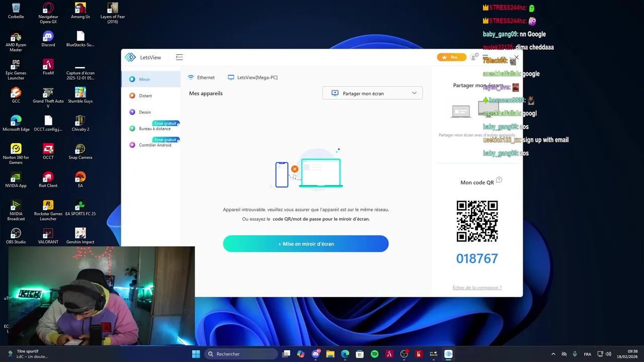
Task: Select the Genshin Impact desktop icon
Action: 80,236
